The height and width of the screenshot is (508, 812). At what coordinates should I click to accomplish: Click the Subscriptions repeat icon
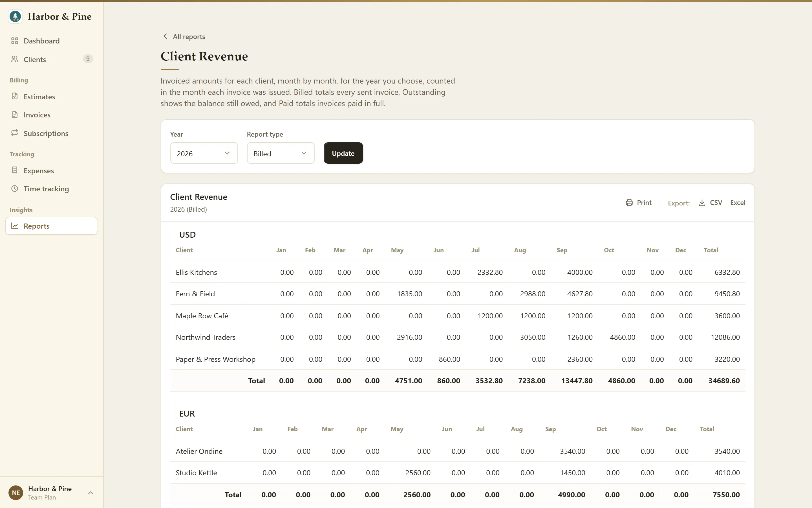(x=14, y=133)
